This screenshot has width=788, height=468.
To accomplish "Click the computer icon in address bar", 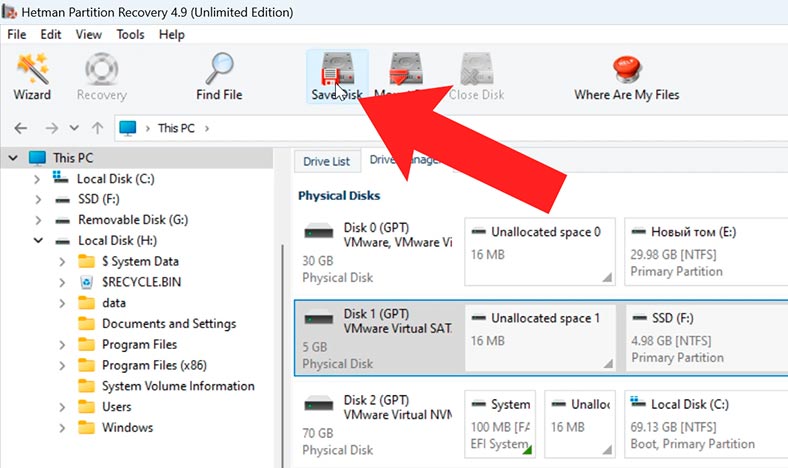I will click(x=128, y=128).
